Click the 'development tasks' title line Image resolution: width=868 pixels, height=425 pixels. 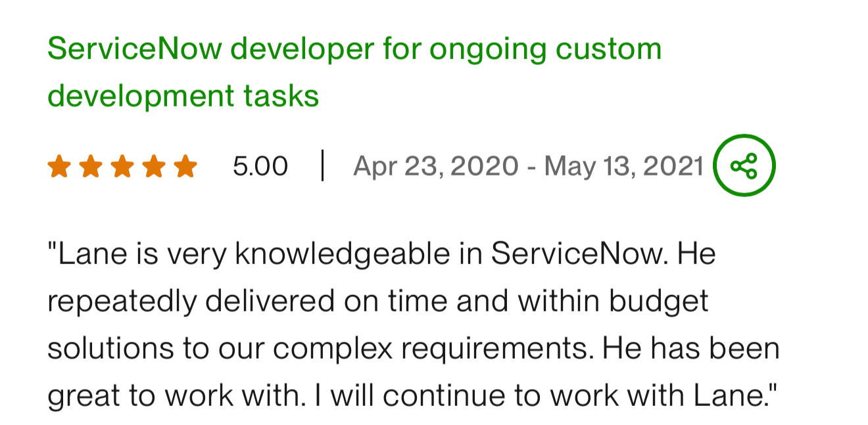click(x=183, y=96)
